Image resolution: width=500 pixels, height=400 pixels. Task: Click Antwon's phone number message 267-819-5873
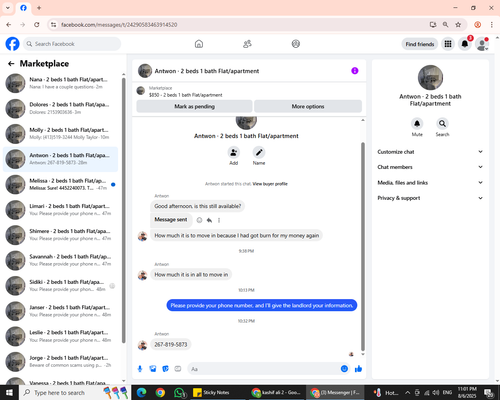click(171, 344)
